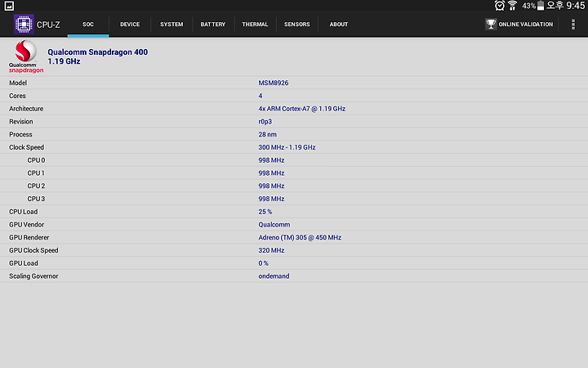Tap the battery status icon

point(541,6)
